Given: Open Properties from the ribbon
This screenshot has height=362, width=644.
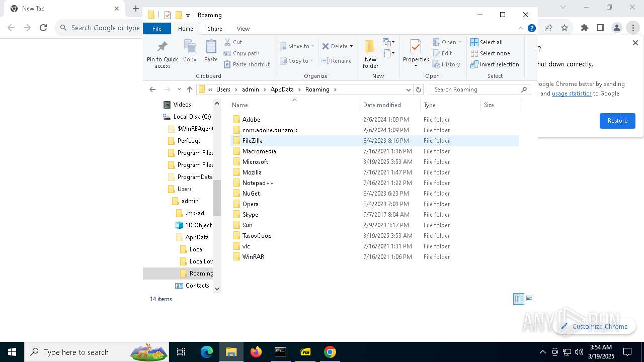Looking at the screenshot, I should (x=416, y=54).
